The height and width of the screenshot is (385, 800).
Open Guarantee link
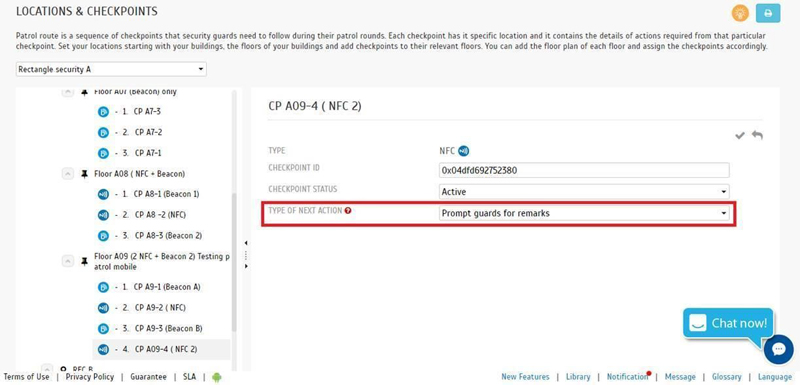coord(148,377)
